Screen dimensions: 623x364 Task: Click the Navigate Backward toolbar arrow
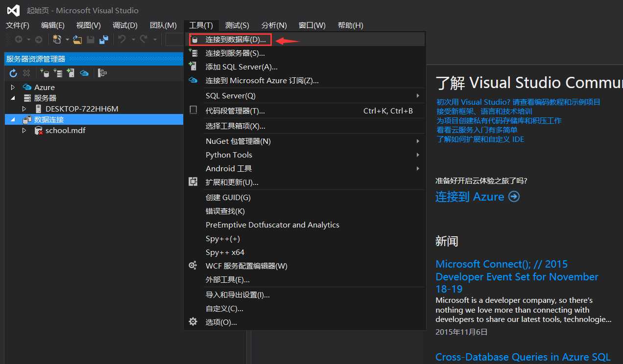(19, 40)
